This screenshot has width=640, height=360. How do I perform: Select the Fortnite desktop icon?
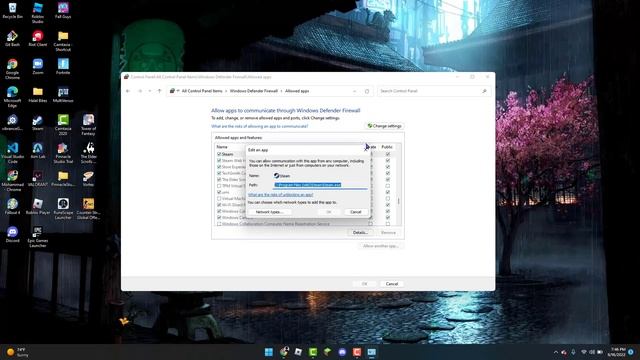pyautogui.click(x=63, y=67)
